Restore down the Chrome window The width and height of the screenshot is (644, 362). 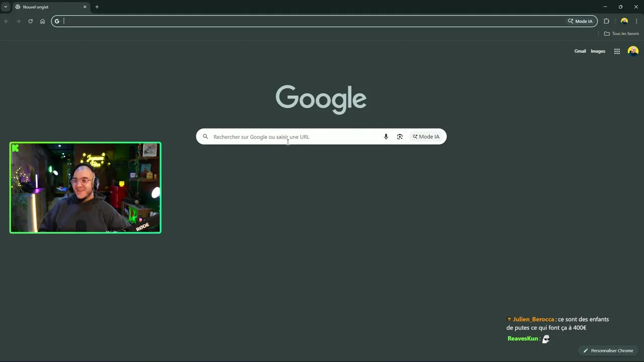(x=620, y=7)
